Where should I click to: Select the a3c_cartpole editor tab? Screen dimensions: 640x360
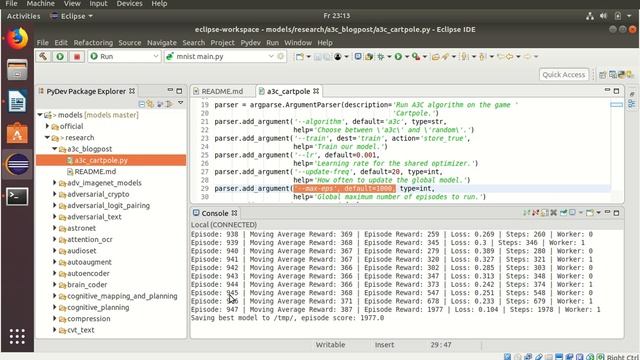[288, 91]
